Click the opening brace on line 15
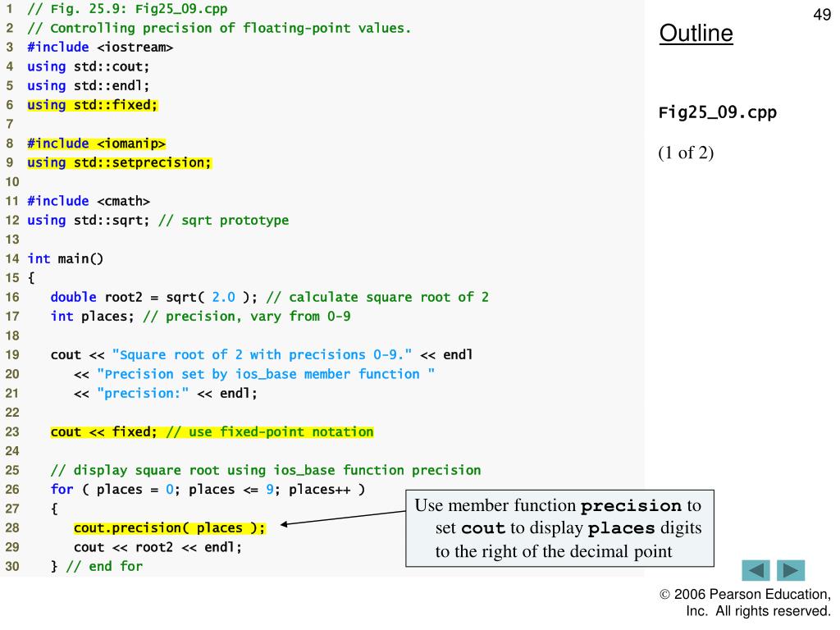The width and height of the screenshot is (840, 630). [31, 278]
